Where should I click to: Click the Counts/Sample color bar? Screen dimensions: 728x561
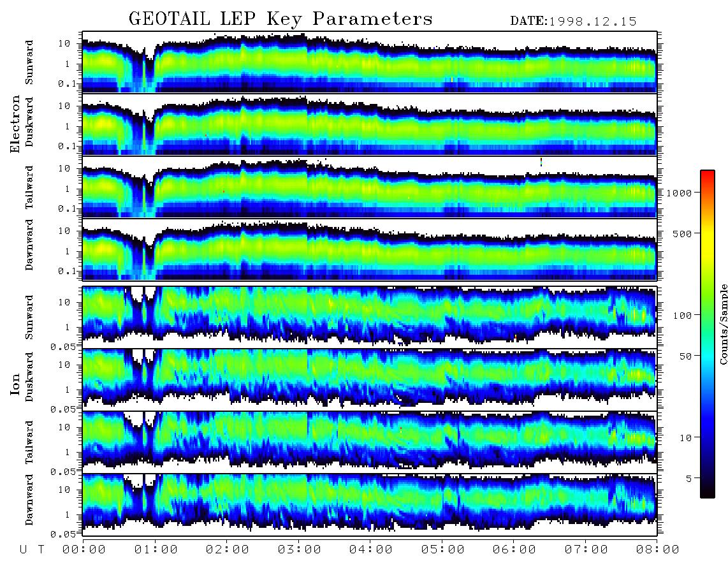[708, 334]
